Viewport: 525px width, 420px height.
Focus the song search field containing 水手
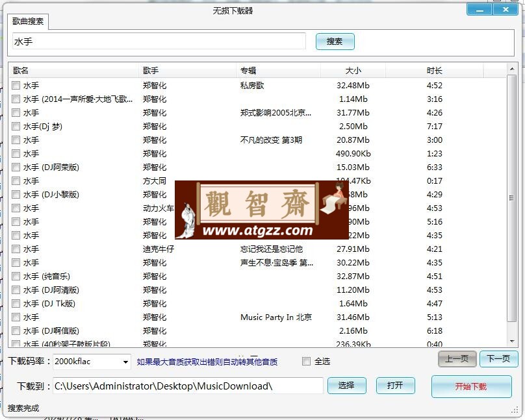point(159,41)
